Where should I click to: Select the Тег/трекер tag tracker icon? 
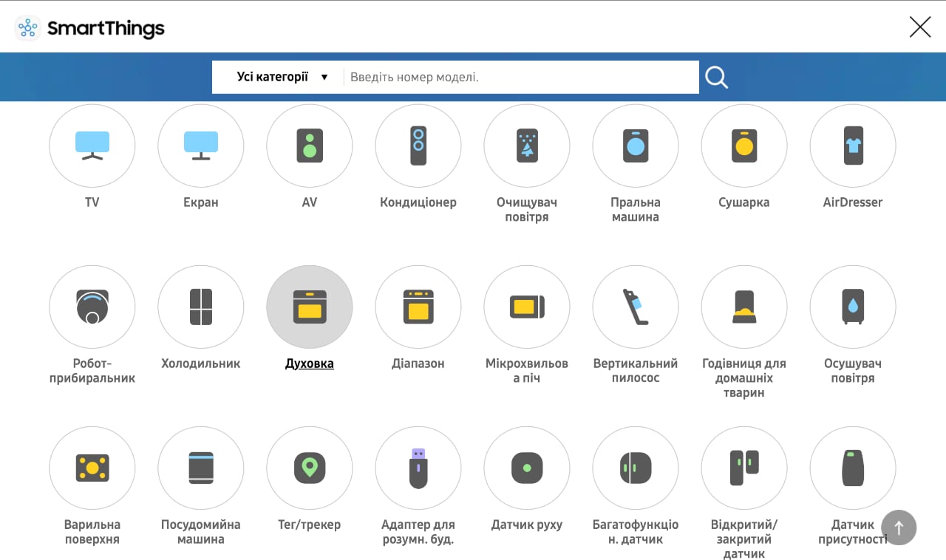[310, 468]
